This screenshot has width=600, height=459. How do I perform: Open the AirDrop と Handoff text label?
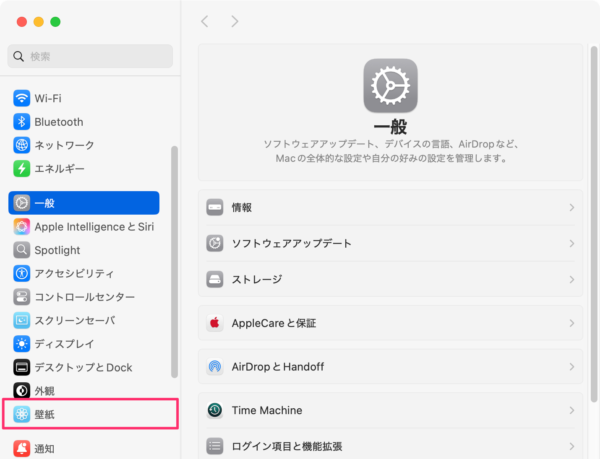pyautogui.click(x=278, y=366)
